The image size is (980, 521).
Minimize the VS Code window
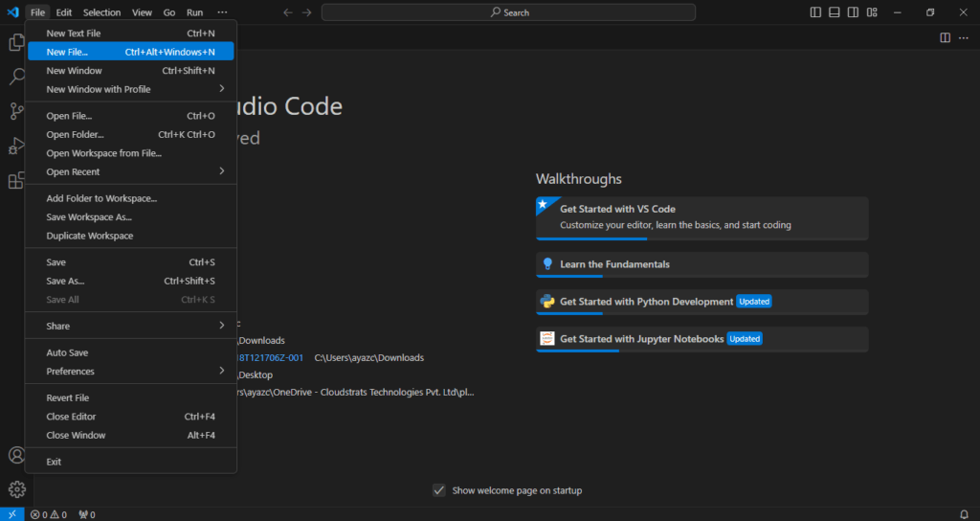(x=898, y=12)
